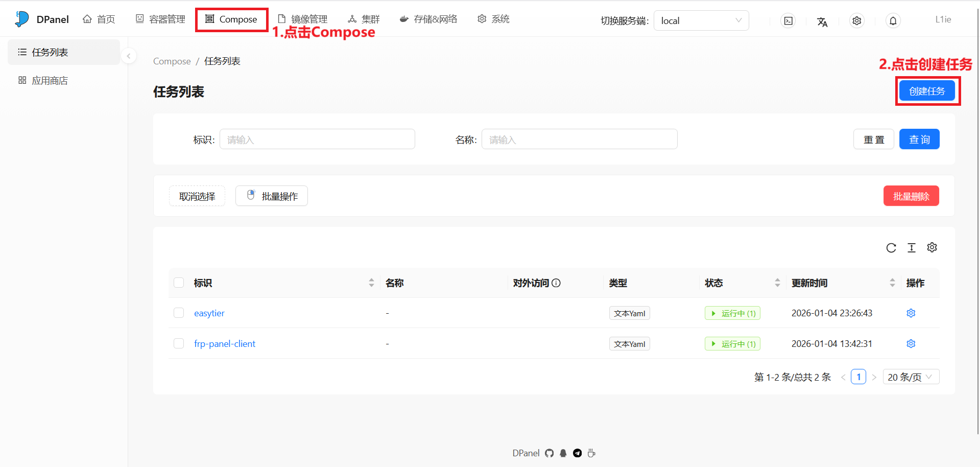The image size is (980, 467).
Task: Open header settings gear icon
Action: pos(857,21)
